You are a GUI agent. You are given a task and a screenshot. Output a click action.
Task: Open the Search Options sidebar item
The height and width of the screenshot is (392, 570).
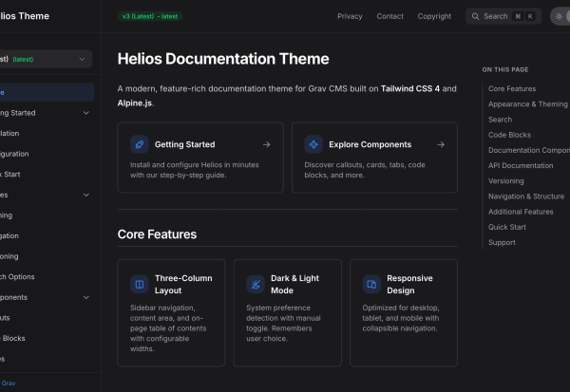pyautogui.click(x=17, y=277)
